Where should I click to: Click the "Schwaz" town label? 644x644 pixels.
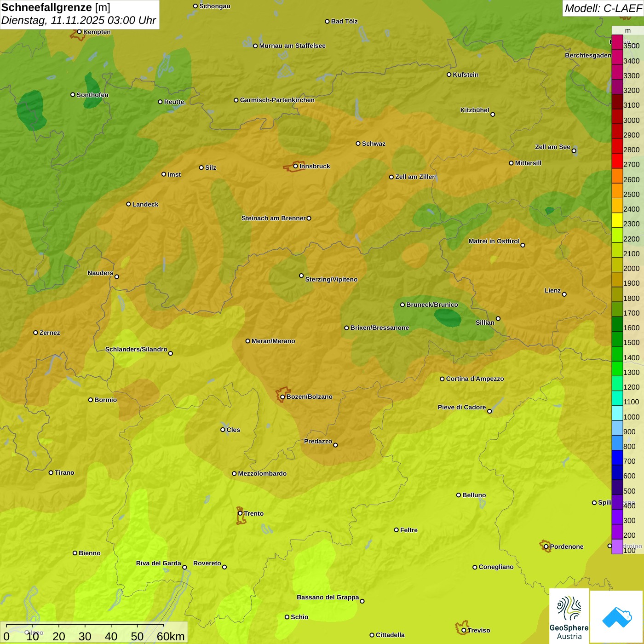(374, 144)
